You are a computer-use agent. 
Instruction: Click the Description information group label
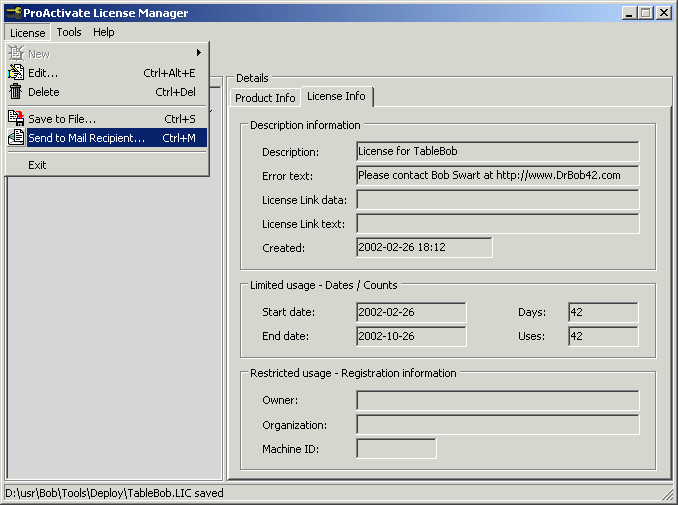305,125
